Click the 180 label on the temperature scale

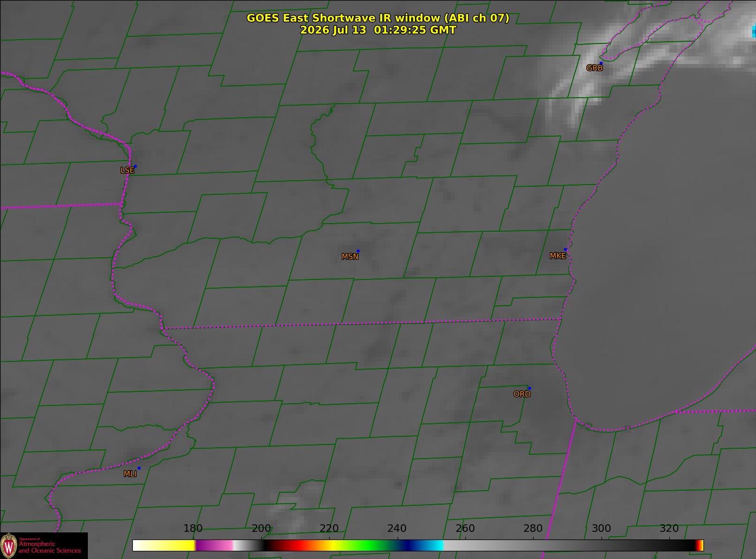point(193,529)
